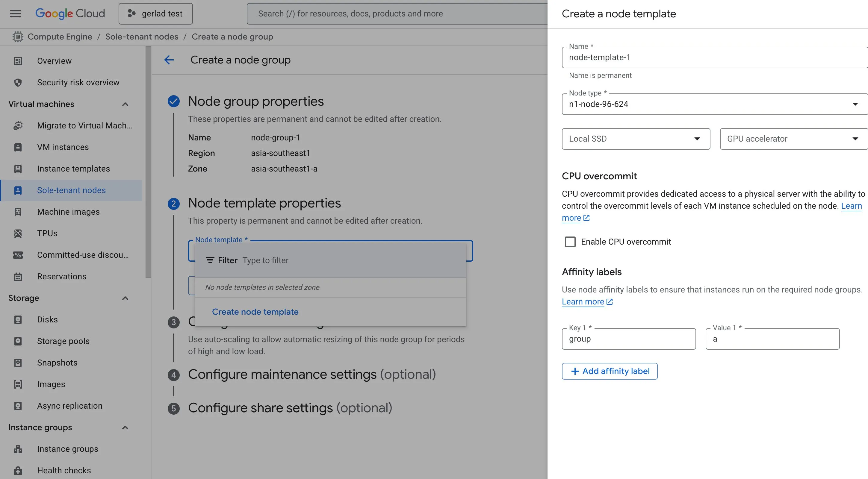Open Affinity labels Learn more link
The height and width of the screenshot is (479, 868).
click(587, 302)
